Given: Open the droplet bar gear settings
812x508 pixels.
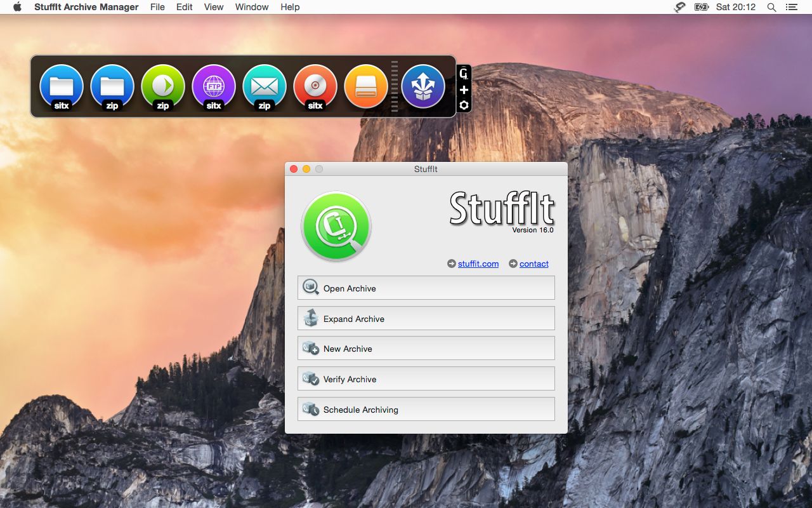Looking at the screenshot, I should click(x=464, y=105).
